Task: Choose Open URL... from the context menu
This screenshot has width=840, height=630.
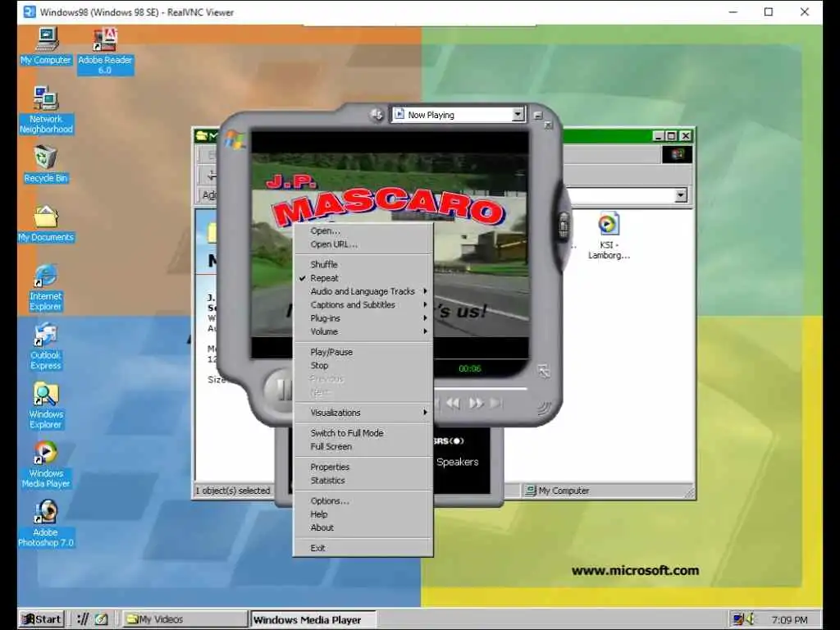Action: [363, 244]
